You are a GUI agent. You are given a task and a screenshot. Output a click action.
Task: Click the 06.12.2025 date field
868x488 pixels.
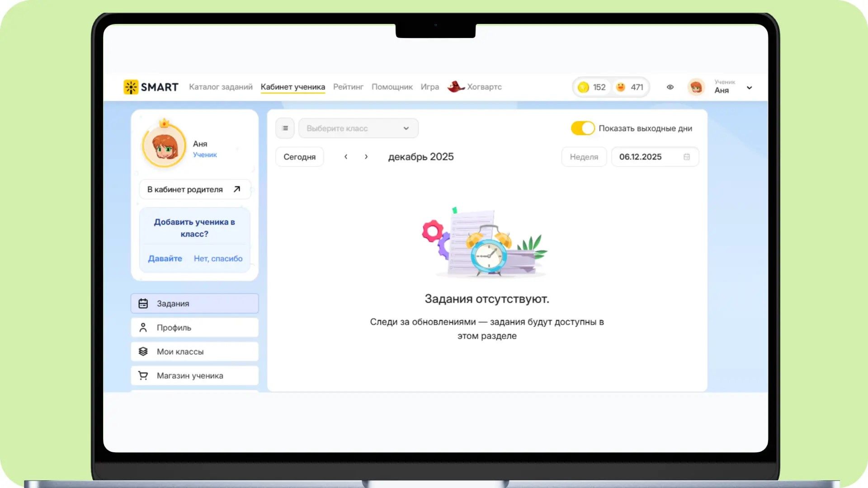pos(655,157)
